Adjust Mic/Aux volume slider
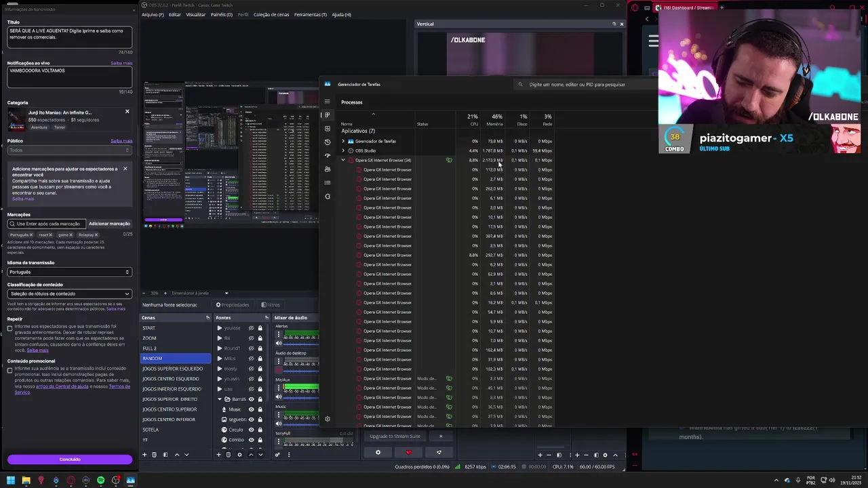 [301, 397]
